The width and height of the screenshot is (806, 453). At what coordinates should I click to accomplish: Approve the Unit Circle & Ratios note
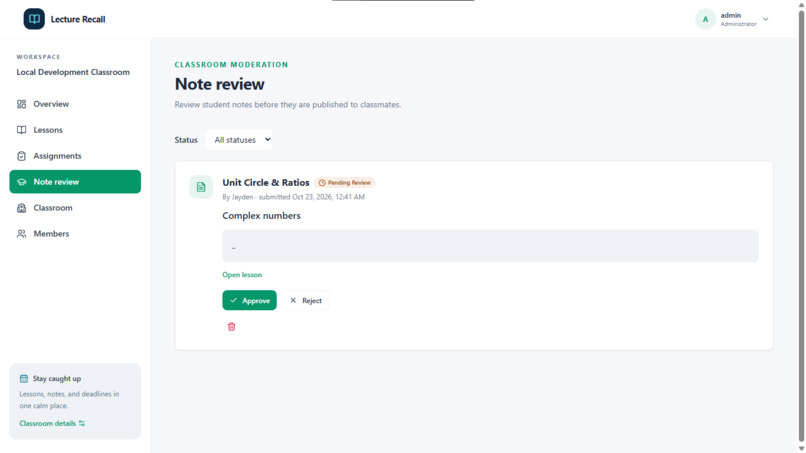(249, 300)
